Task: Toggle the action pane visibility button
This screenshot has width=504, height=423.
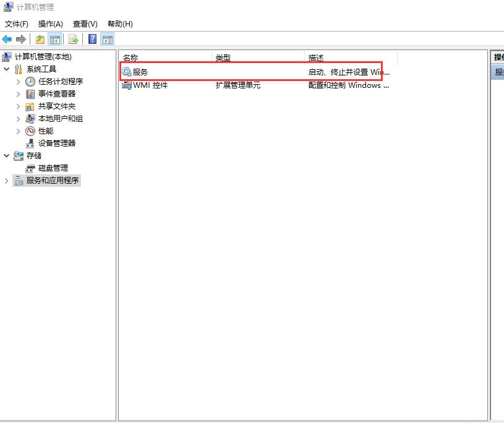Action: (106, 38)
